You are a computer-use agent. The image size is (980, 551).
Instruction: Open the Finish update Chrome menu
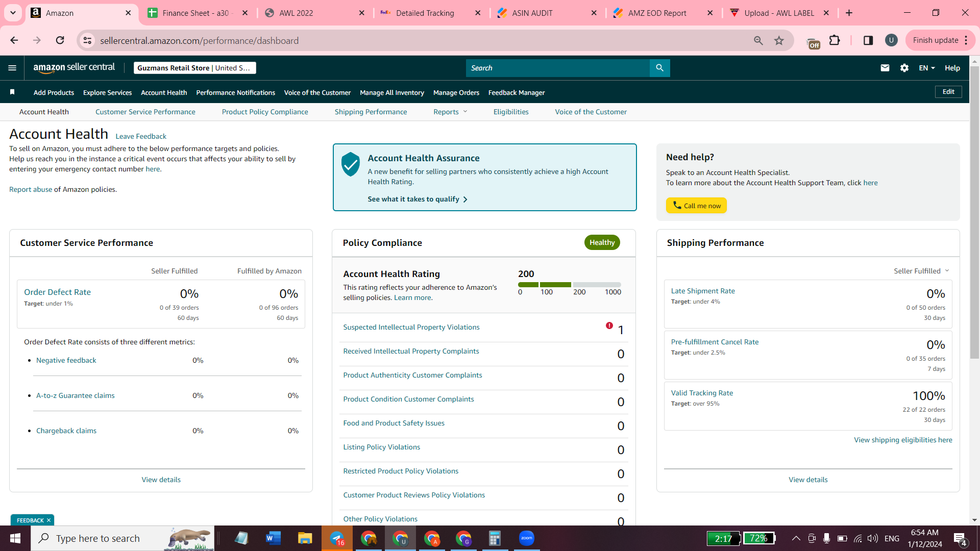point(940,40)
